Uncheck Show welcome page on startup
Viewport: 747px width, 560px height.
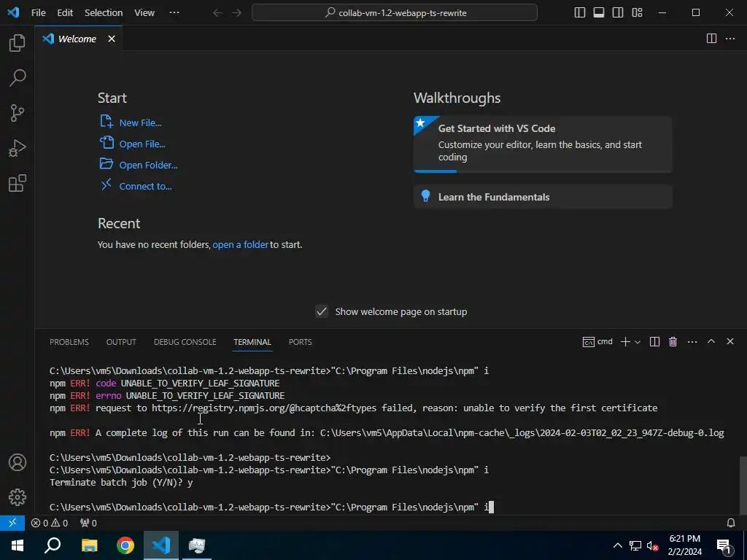(322, 311)
